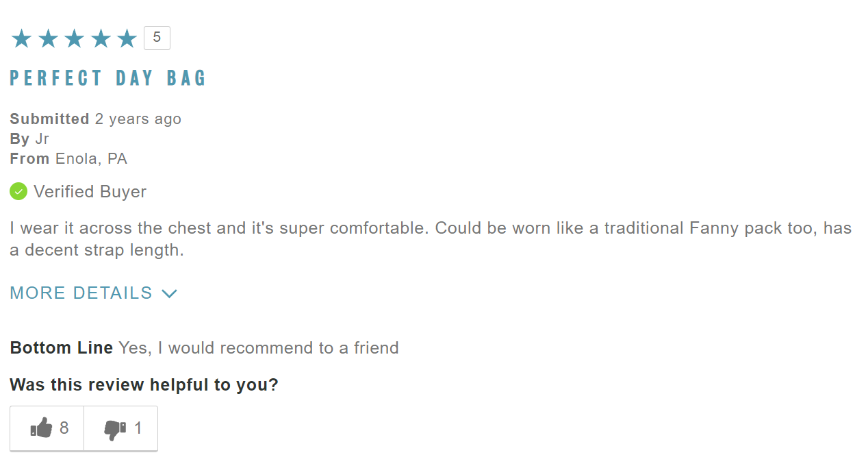Click Submitted 2 years ago text
This screenshot has width=868, height=455.
[96, 119]
